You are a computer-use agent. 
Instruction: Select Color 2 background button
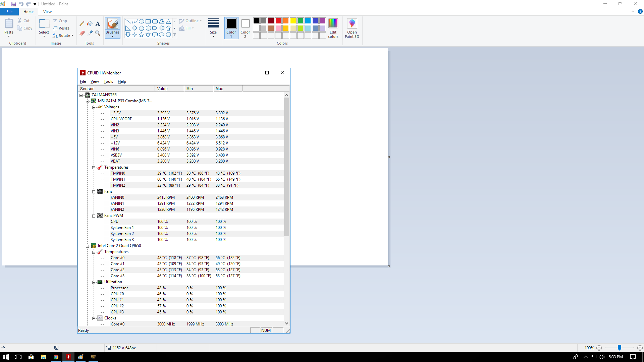pos(245,28)
